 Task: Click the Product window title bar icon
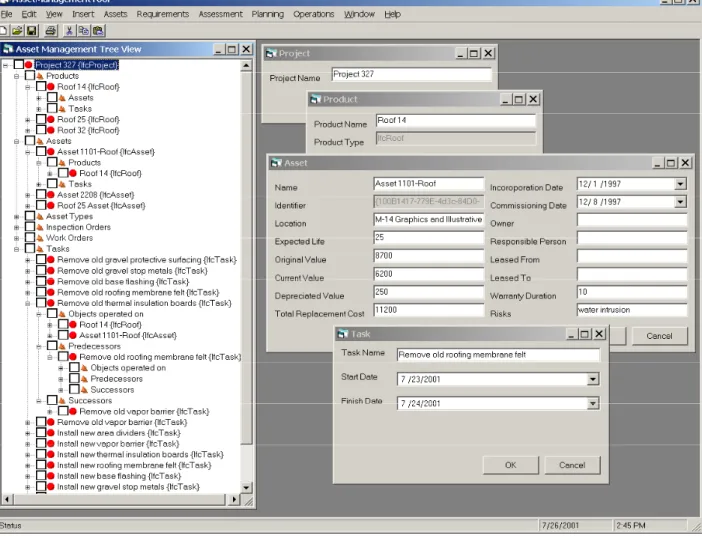[x=316, y=99]
